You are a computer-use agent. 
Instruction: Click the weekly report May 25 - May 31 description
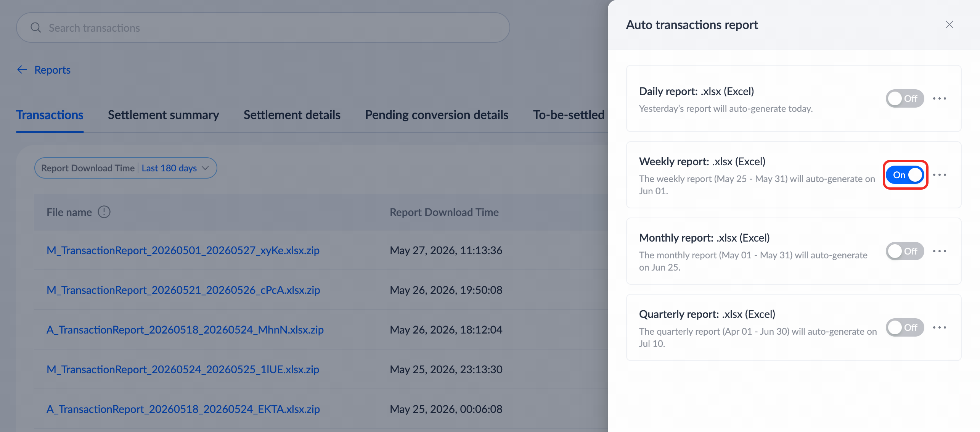[757, 185]
